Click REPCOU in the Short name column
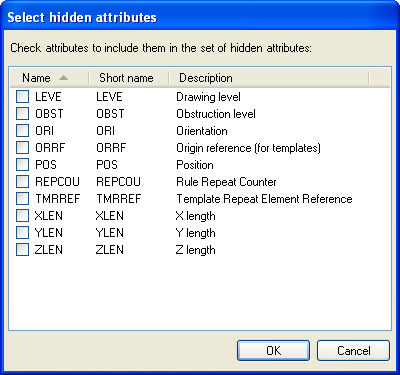 click(118, 182)
